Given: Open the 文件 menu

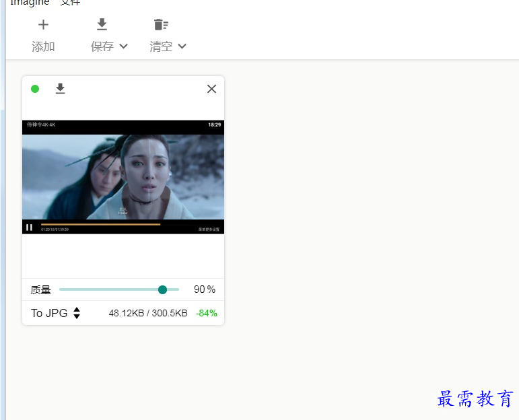Looking at the screenshot, I should (70, 3).
